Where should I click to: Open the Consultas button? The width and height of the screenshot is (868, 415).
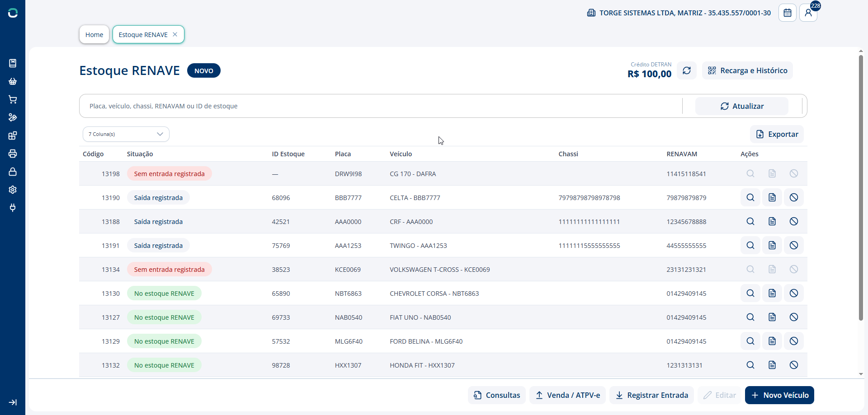[x=497, y=395]
